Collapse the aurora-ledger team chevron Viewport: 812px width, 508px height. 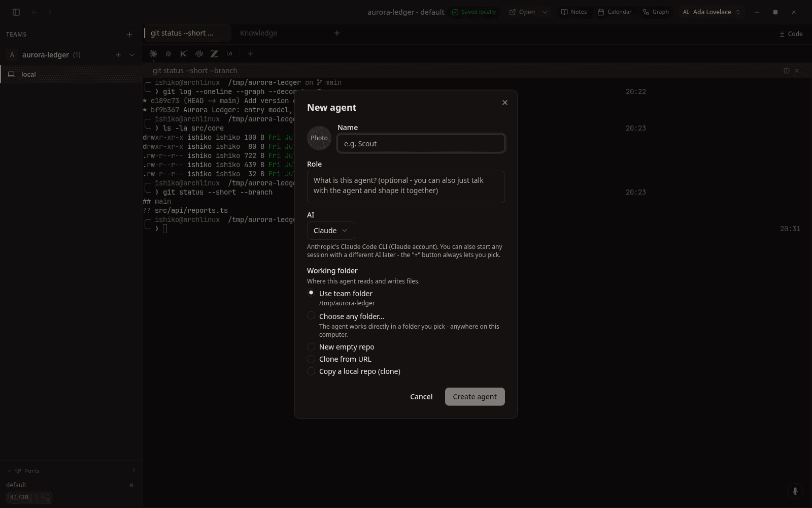[x=132, y=55]
